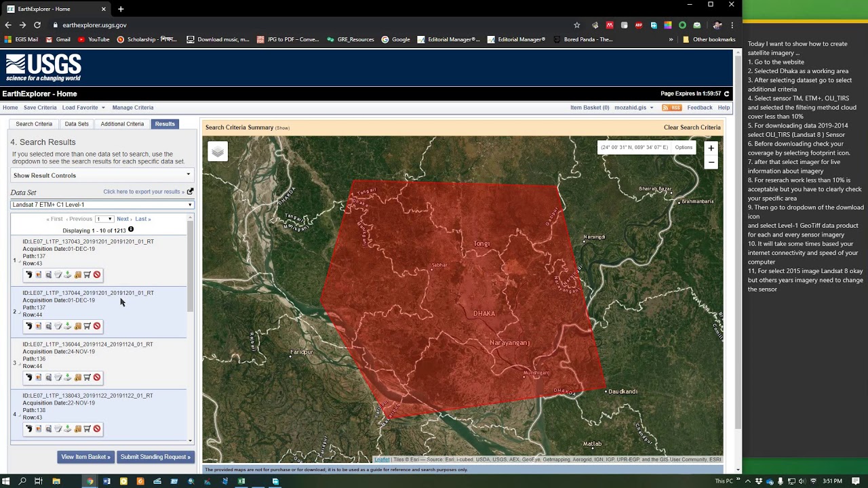
Task: Switch to the Data Sets tab
Action: [x=77, y=124]
